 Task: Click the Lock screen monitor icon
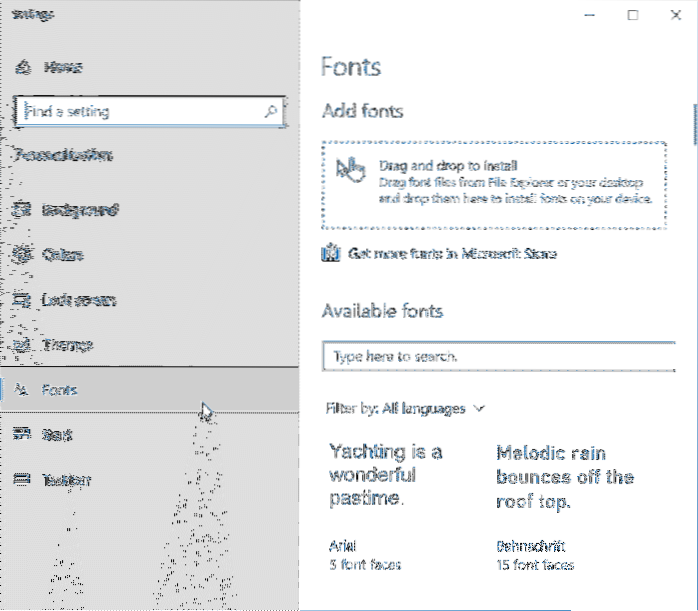22,300
